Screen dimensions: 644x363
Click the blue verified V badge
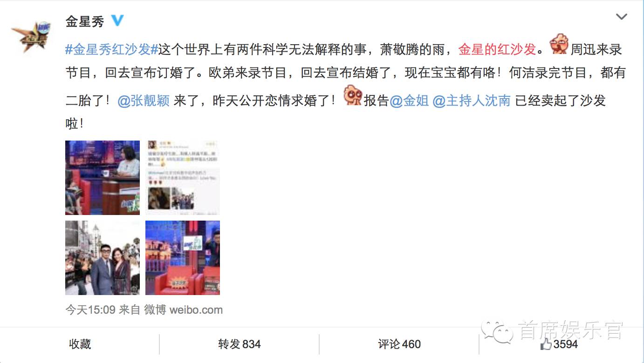117,21
